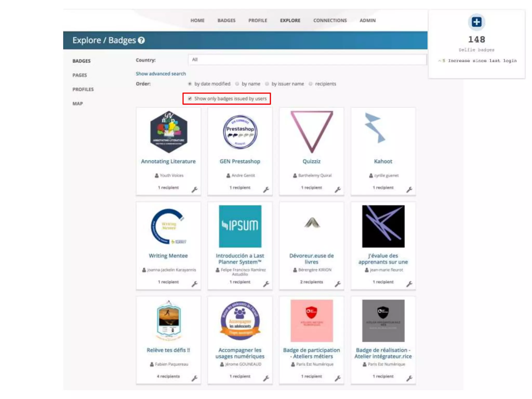
Task: Click wrench icon on Kahoot badge card
Action: (x=409, y=190)
